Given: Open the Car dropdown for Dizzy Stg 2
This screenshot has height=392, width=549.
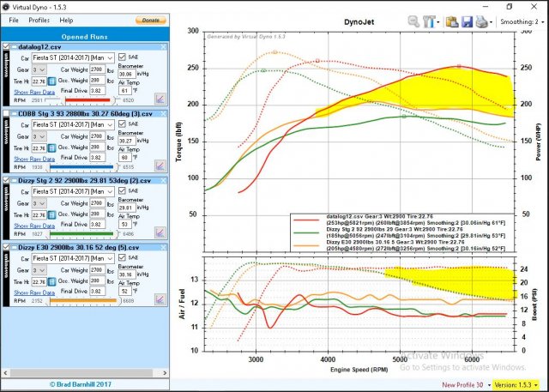Looking at the screenshot, I should [73, 191].
